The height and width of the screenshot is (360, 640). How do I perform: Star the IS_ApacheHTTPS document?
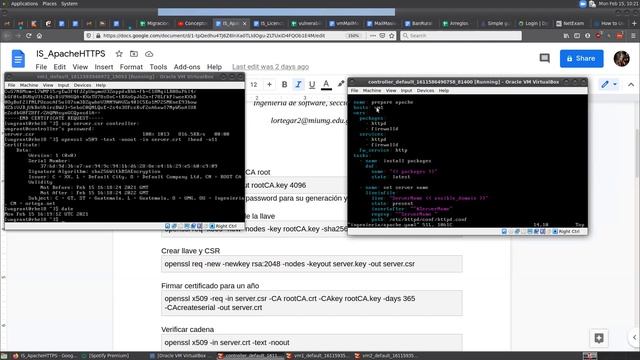point(119,54)
